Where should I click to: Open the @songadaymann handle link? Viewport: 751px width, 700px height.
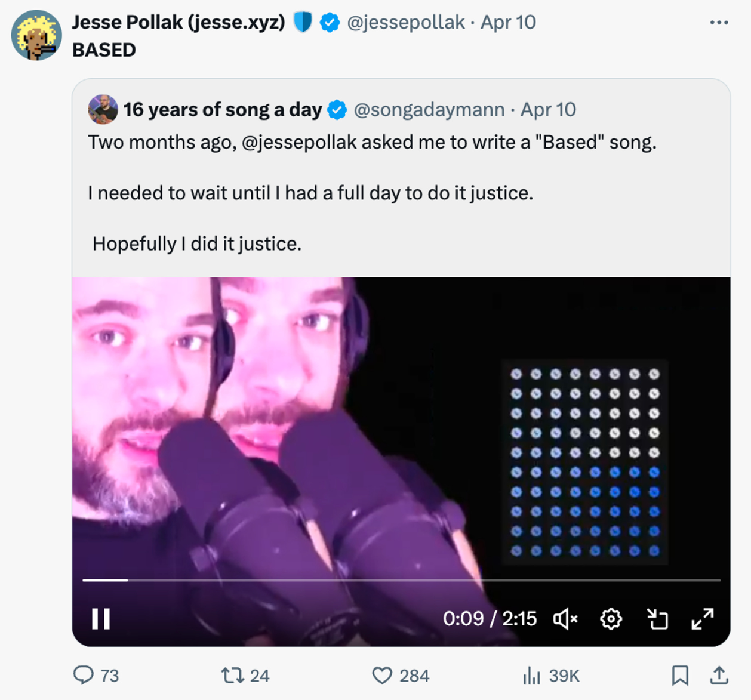[x=429, y=110]
